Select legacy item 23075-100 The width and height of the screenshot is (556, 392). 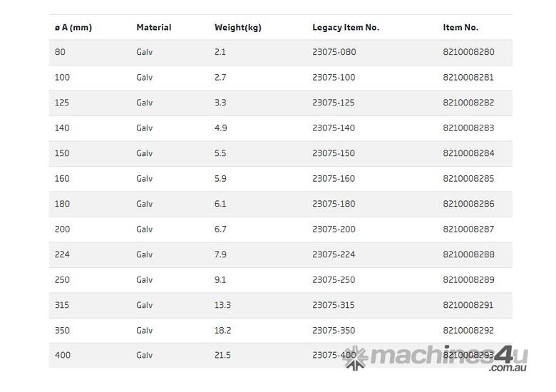334,78
